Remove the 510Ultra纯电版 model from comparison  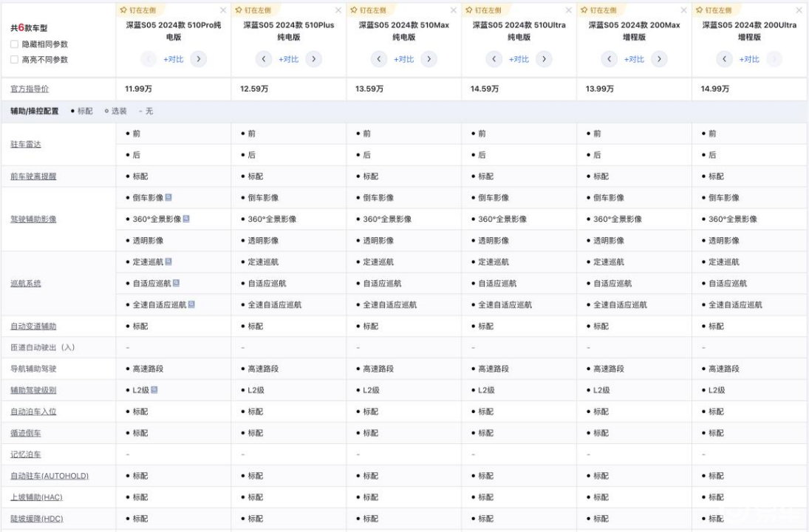click(569, 10)
